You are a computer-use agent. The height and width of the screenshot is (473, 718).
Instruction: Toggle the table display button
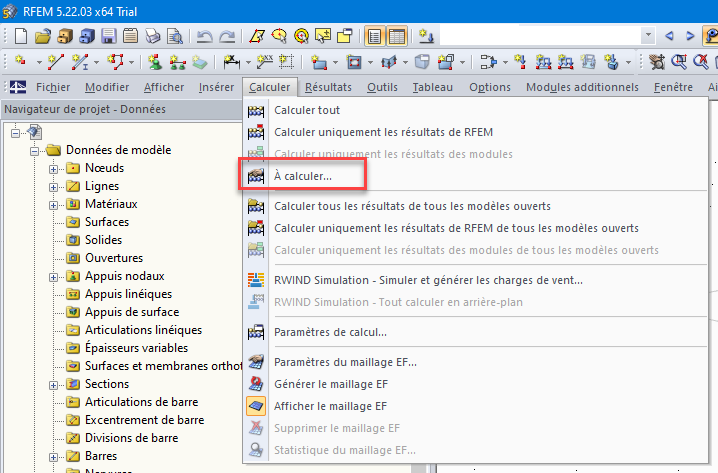(x=397, y=36)
